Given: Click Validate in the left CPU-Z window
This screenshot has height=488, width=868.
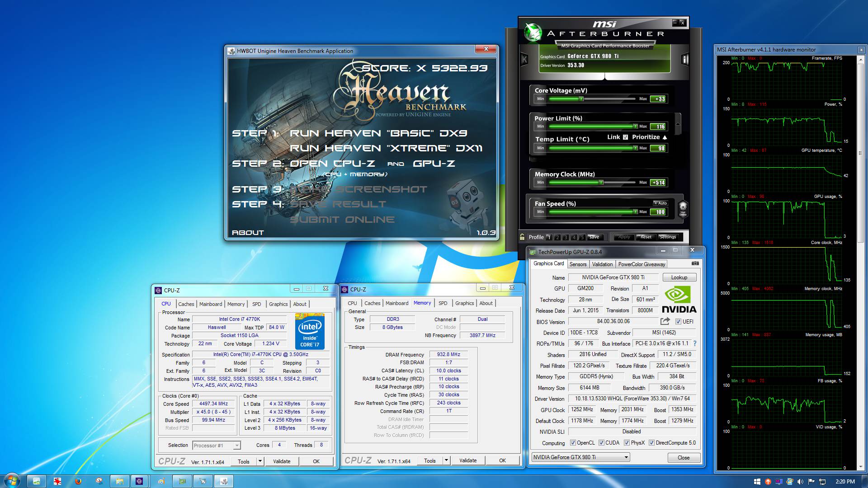Looking at the screenshot, I should coord(282,461).
